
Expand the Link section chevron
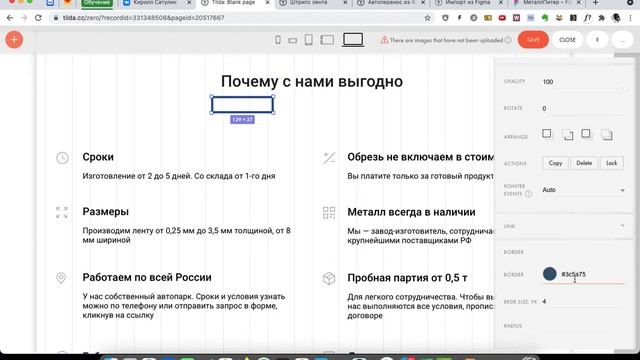click(x=622, y=225)
